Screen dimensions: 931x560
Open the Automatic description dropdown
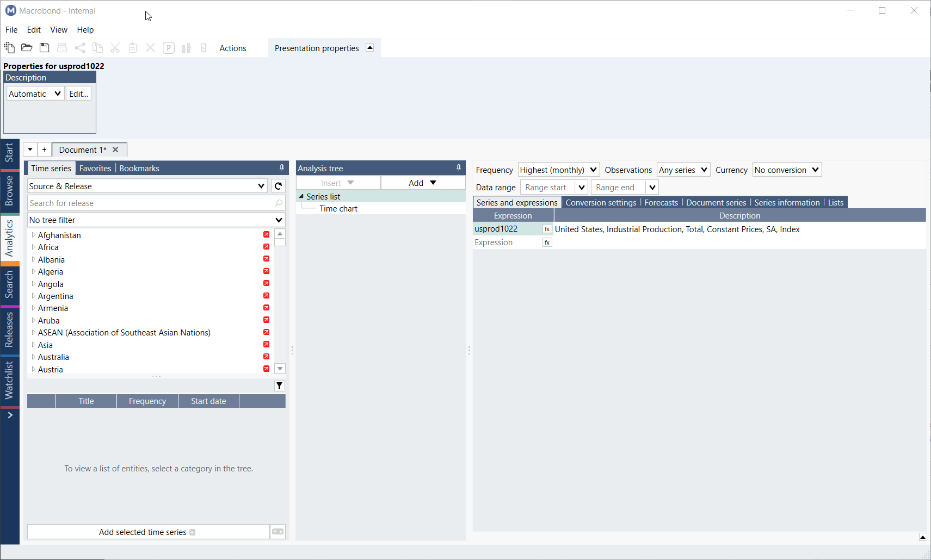[35, 94]
